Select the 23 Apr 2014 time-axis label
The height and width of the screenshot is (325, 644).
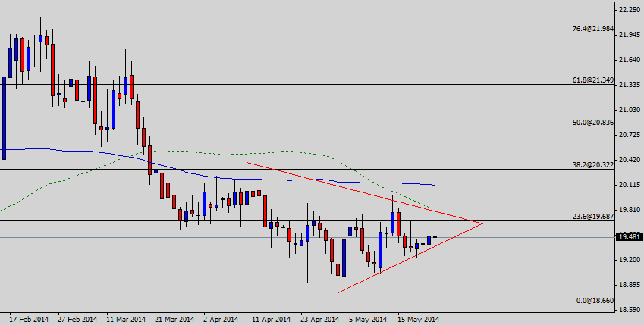click(319, 319)
